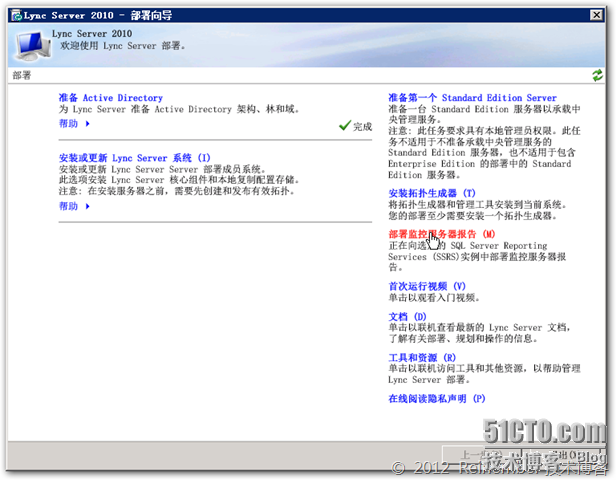Click 部署监控服务器报告 (M) link

point(442,234)
